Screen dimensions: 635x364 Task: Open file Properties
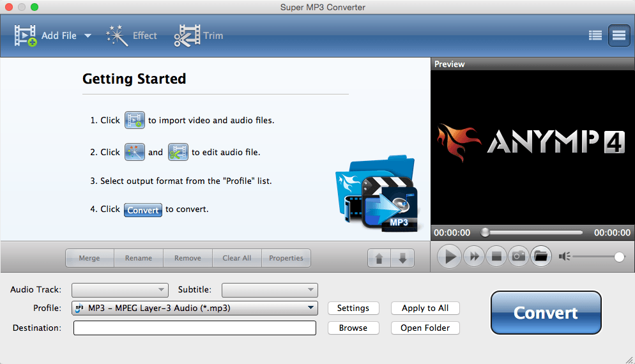point(286,258)
